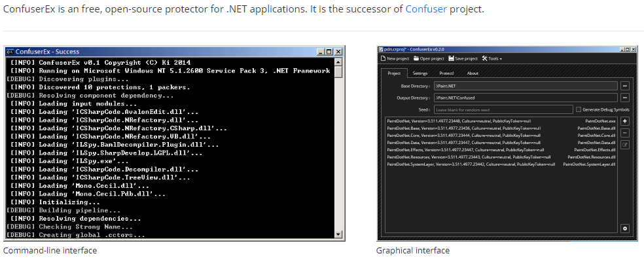
Task: Click the "Graphical interface" caption
Action: [413, 250]
